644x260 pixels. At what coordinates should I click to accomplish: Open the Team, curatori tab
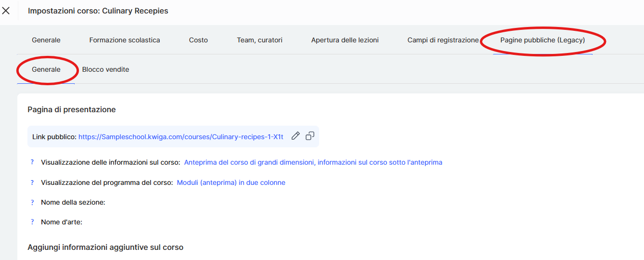(x=259, y=40)
